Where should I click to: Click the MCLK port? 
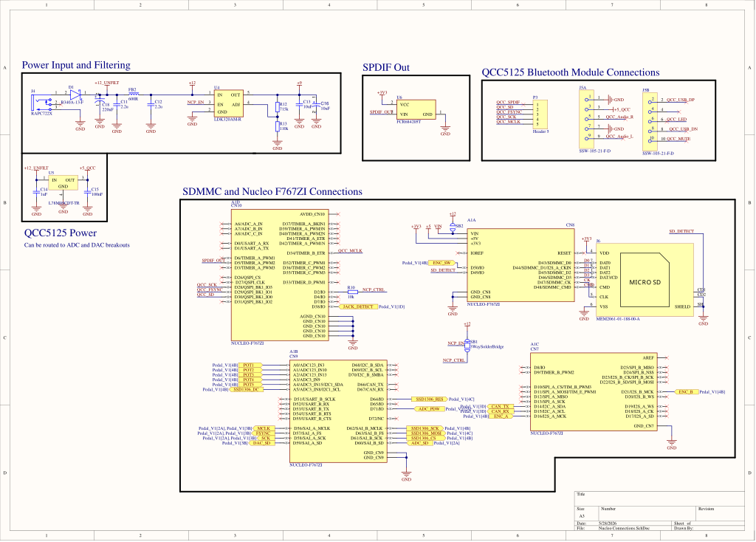point(264,429)
